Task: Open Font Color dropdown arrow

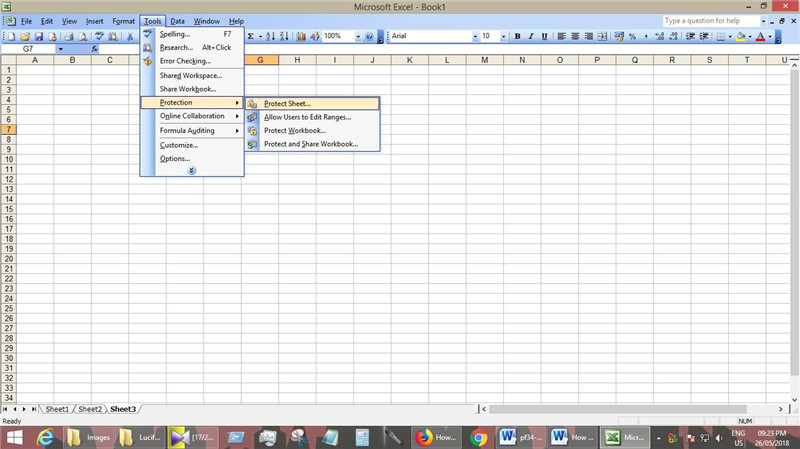Action: (x=769, y=36)
